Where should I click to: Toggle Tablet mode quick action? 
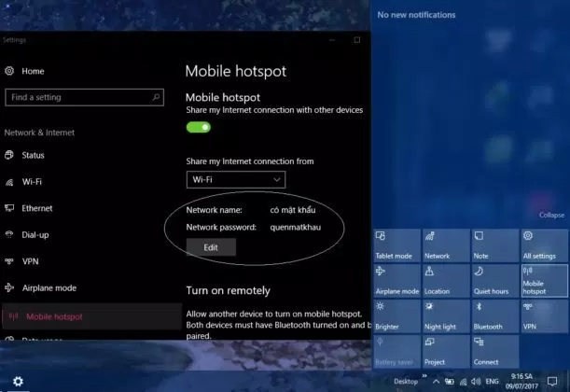(x=396, y=245)
